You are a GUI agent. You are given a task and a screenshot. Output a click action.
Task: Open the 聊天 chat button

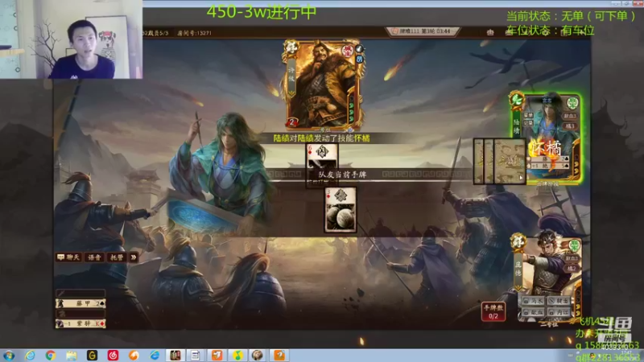(68, 257)
